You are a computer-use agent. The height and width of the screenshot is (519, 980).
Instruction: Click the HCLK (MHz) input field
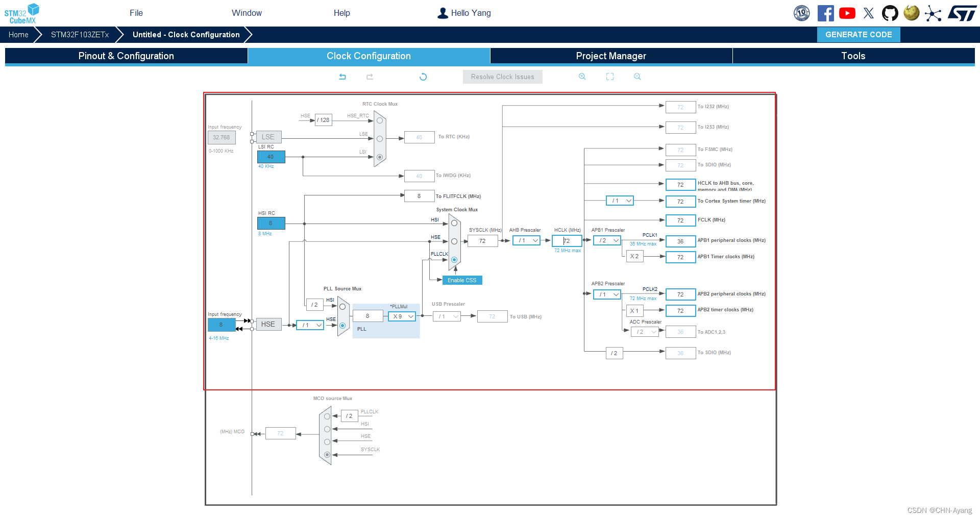(567, 241)
